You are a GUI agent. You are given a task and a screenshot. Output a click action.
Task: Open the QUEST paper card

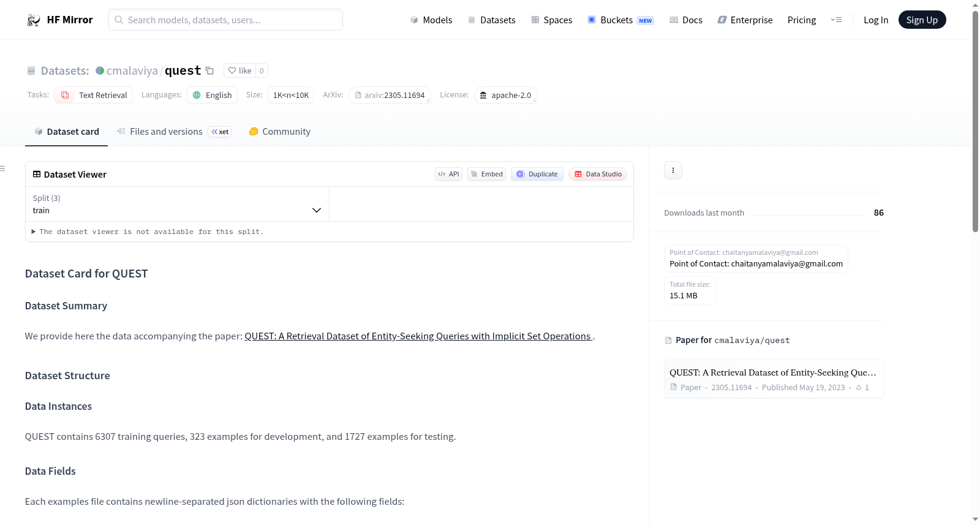point(774,379)
